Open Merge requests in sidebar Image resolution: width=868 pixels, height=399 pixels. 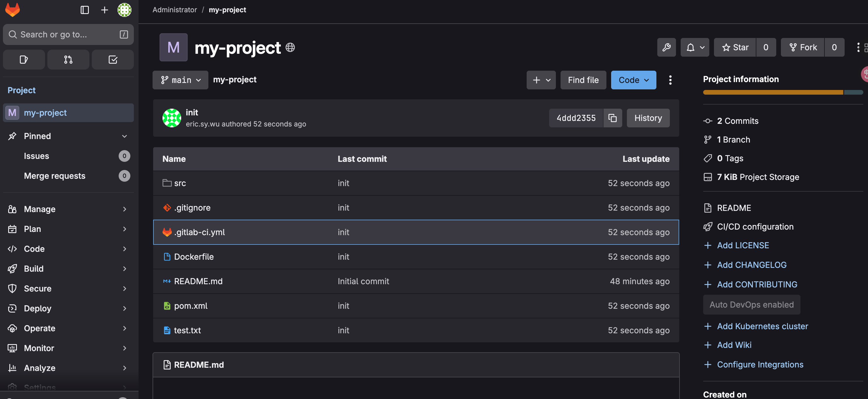click(55, 176)
